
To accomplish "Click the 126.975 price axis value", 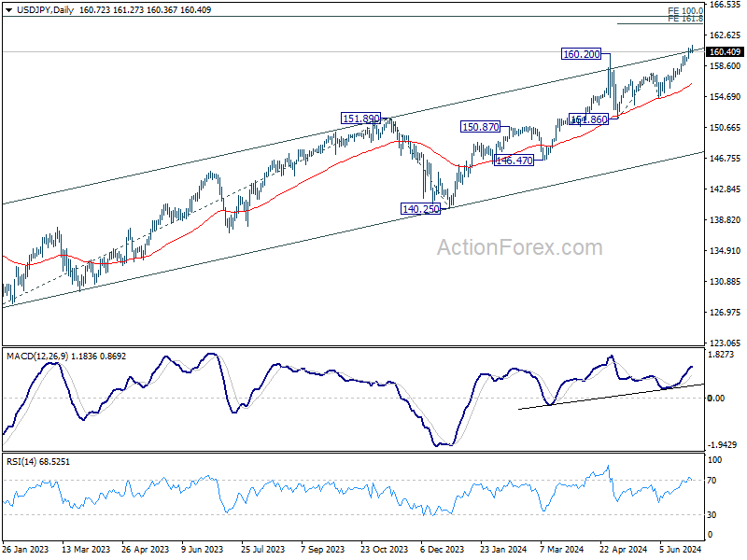I will click(725, 313).
